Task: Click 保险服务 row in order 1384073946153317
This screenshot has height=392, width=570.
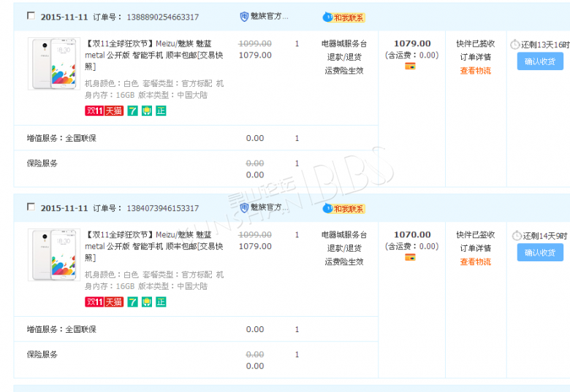Action: click(196, 361)
